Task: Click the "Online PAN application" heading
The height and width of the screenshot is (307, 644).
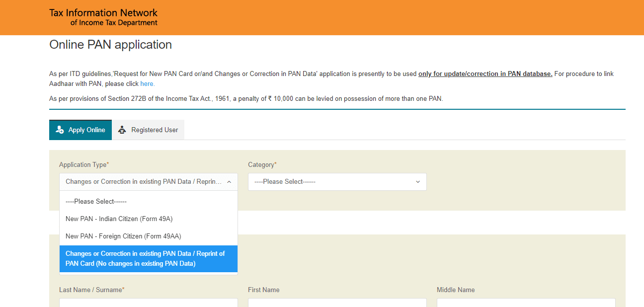Action: [x=110, y=45]
